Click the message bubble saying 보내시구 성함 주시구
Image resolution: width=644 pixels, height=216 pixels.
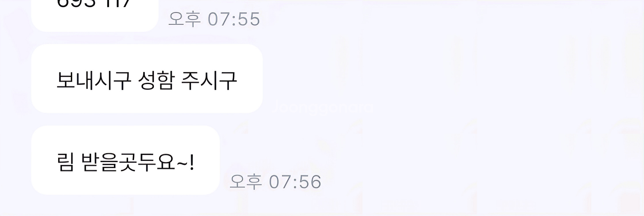click(x=147, y=78)
